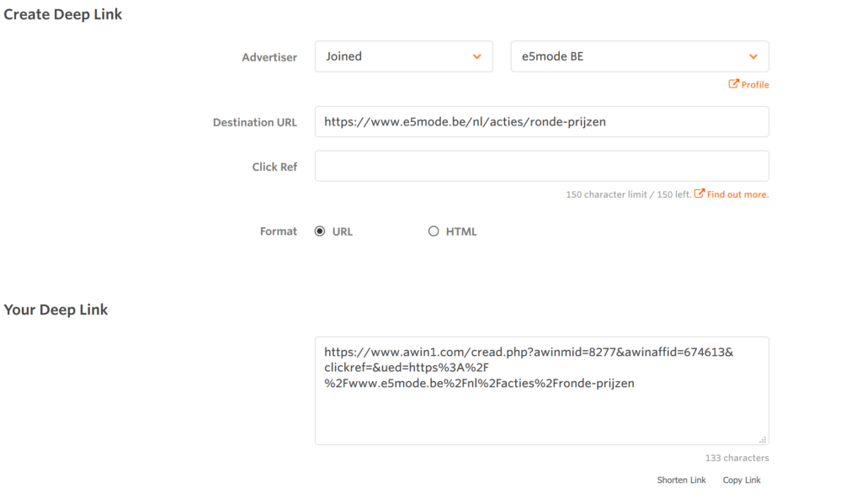Click the orange arrow in the Joined dropdown
Image resolution: width=862 pixels, height=504 pixels.
(477, 56)
